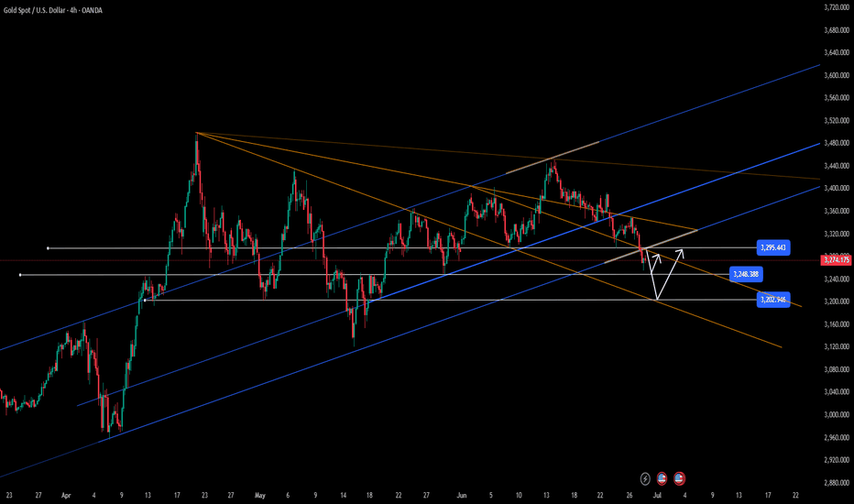Click the 3,080.000 price axis value
The image size is (854, 504).
click(837, 369)
